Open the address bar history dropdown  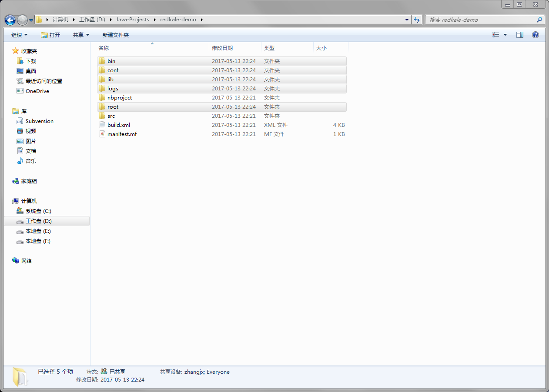coord(407,20)
